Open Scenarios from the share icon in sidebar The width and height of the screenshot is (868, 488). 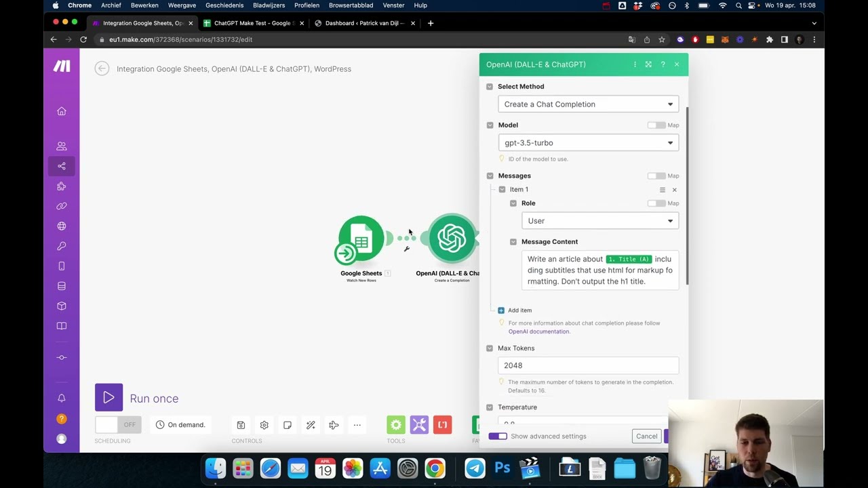62,166
